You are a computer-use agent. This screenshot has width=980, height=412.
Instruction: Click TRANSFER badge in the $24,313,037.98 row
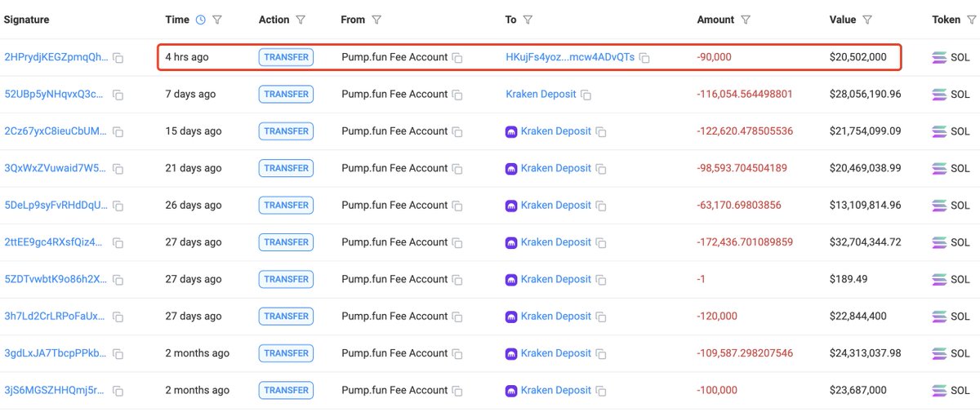pos(286,353)
